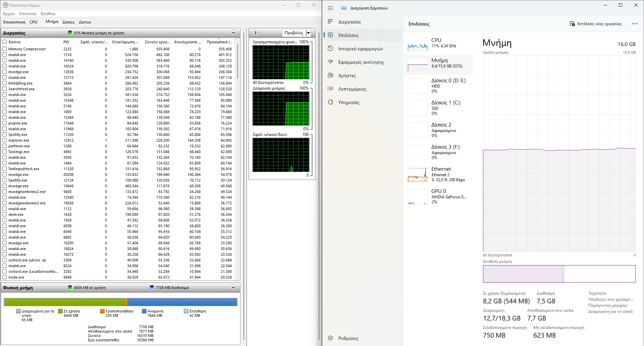The image size is (644, 346).
Task: Click Εκτέλεση νέας εργασίας button
Action: coord(595,24)
